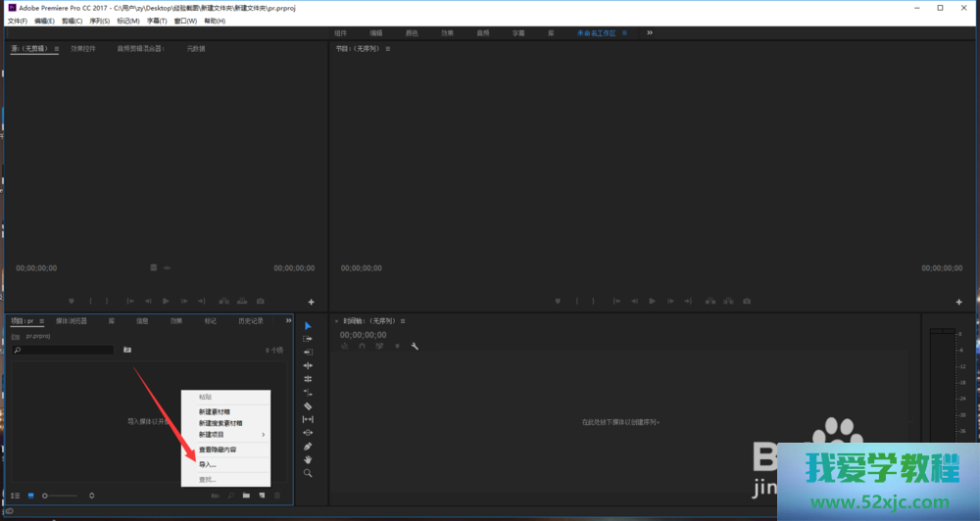Select the Razor tool
Screen dimensions: 980x521
tap(308, 405)
